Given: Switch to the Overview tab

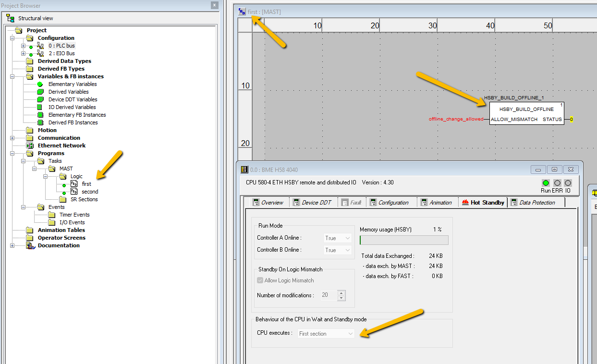Looking at the screenshot, I should point(268,203).
